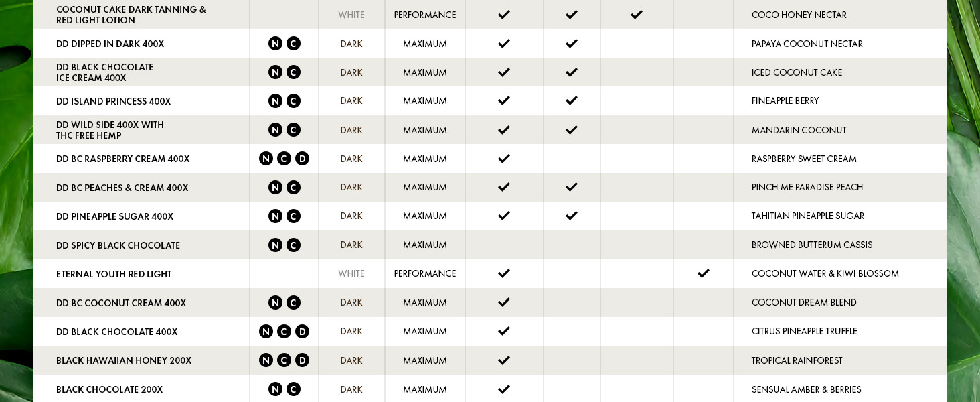Image resolution: width=980 pixels, height=402 pixels.
Task: Click last-column checkmark for Eternal Youth Red Light
Action: [x=704, y=273]
